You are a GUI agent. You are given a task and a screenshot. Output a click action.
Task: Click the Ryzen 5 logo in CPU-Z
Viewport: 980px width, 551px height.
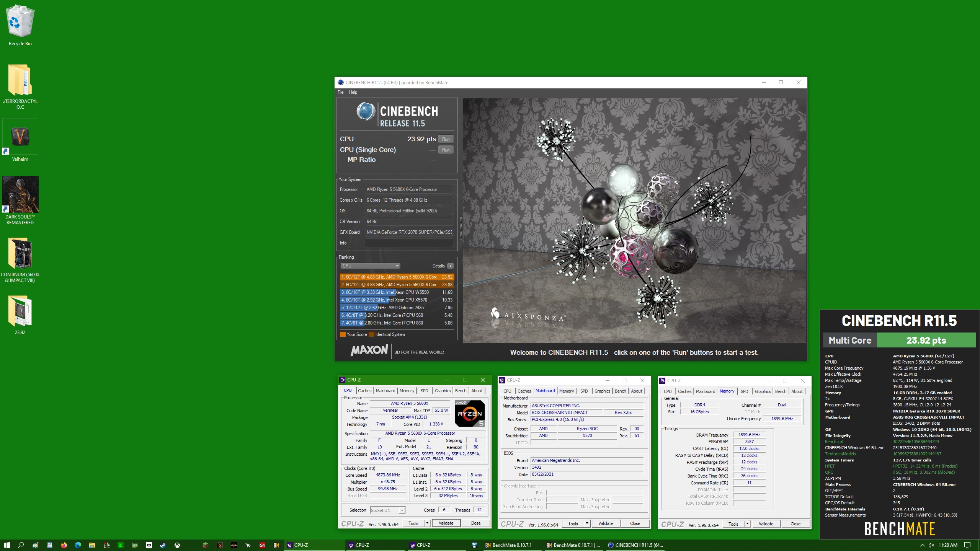[470, 413]
